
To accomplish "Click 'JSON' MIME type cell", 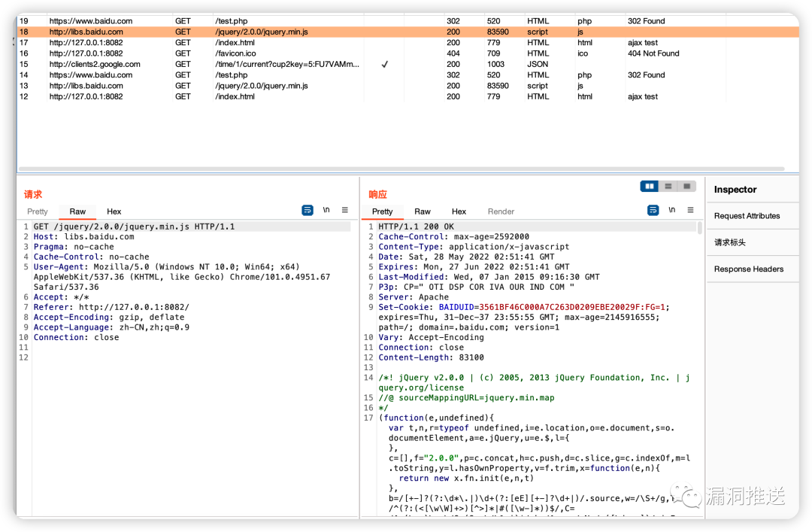I will pos(538,64).
